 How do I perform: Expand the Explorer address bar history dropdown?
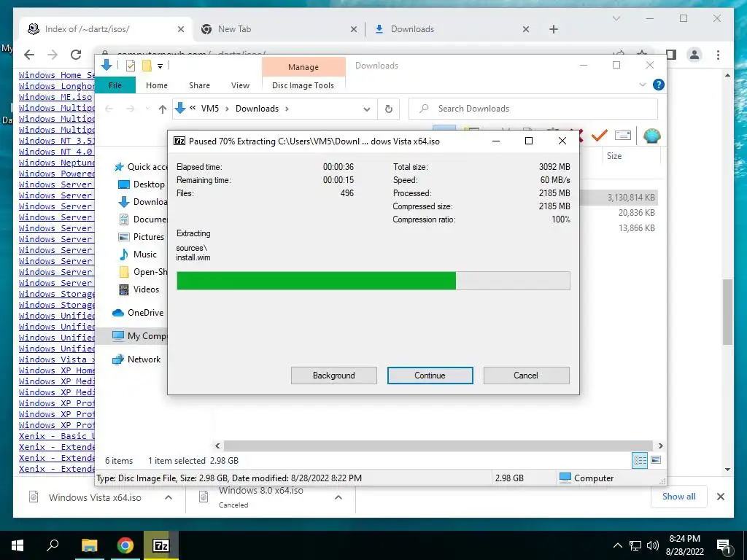(x=366, y=109)
